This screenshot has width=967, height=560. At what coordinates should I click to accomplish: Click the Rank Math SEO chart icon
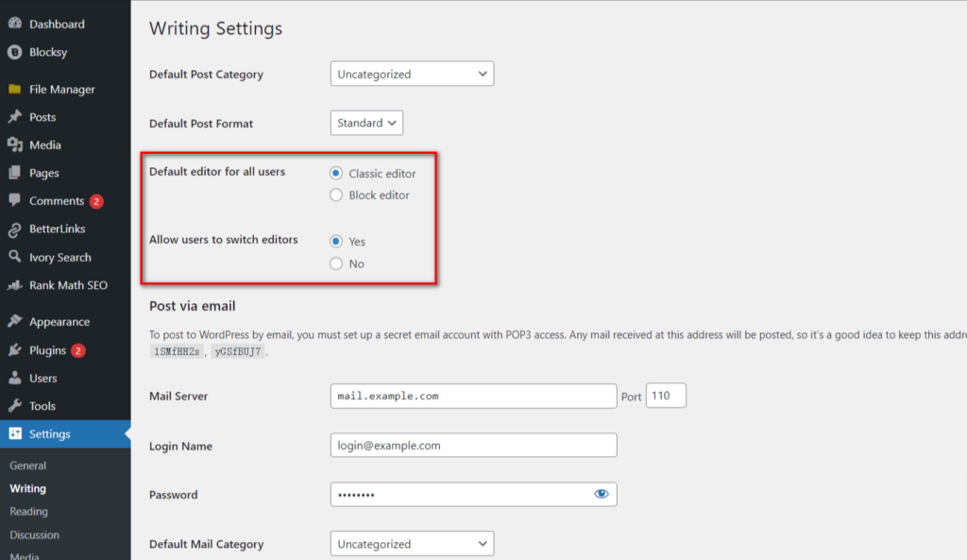(x=15, y=285)
